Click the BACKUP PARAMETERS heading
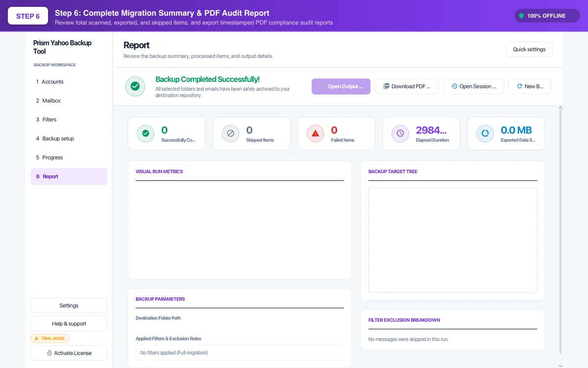 [160, 299]
